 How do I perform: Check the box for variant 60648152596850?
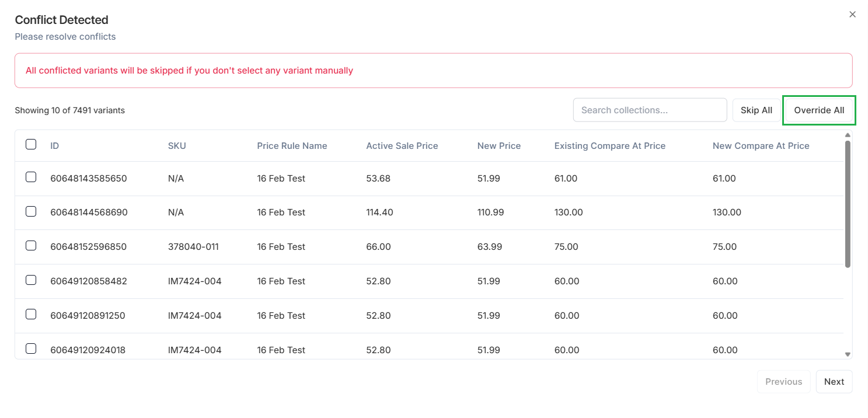pyautogui.click(x=31, y=245)
